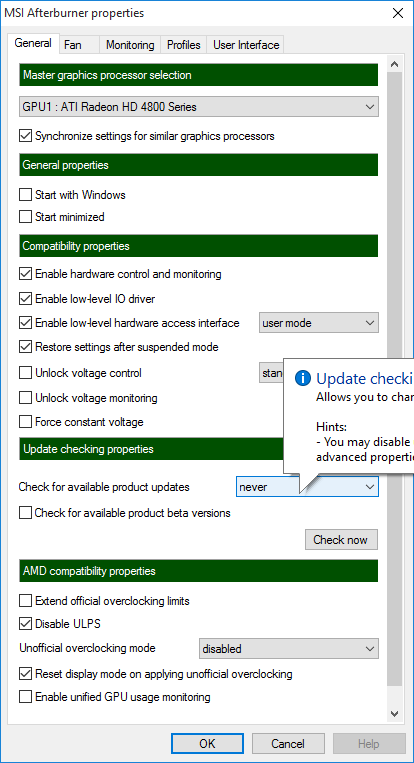Close the MSI Afterburner properties window
Image resolution: width=414 pixels, height=763 pixels.
[x=398, y=13]
